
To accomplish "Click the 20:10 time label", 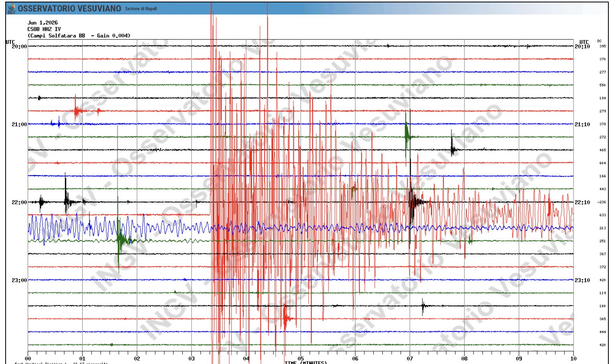I will tap(582, 47).
